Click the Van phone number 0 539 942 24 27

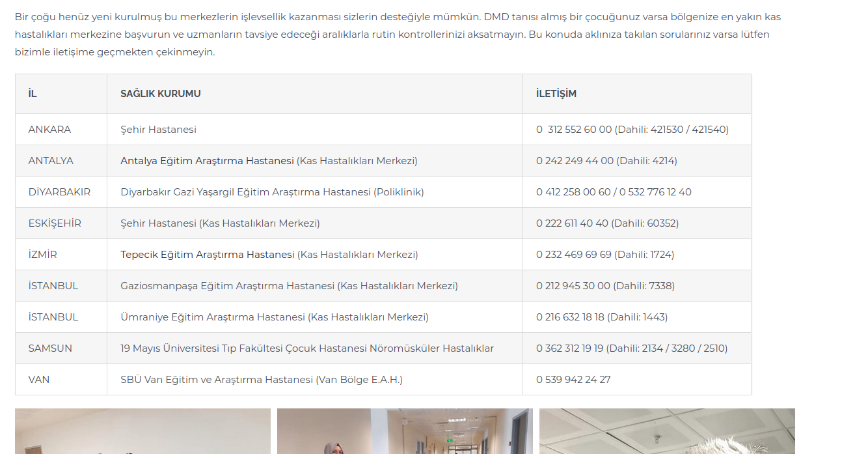573,380
